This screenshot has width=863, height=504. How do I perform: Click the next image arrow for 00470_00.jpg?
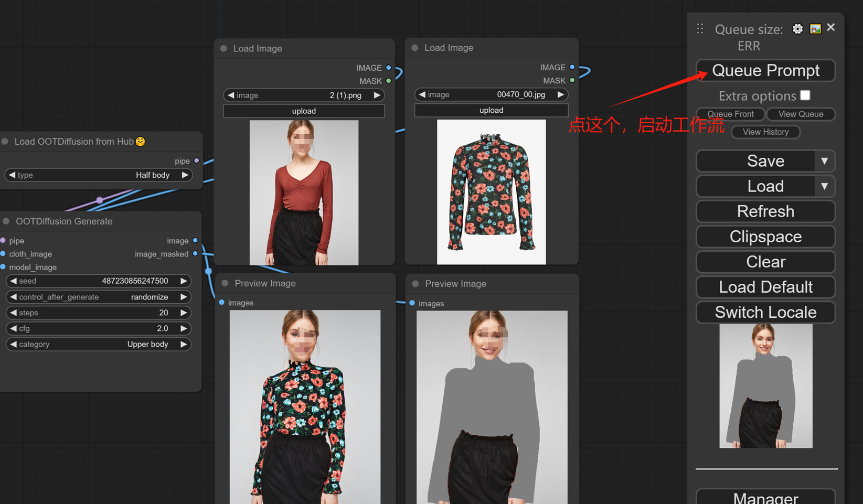coord(560,94)
